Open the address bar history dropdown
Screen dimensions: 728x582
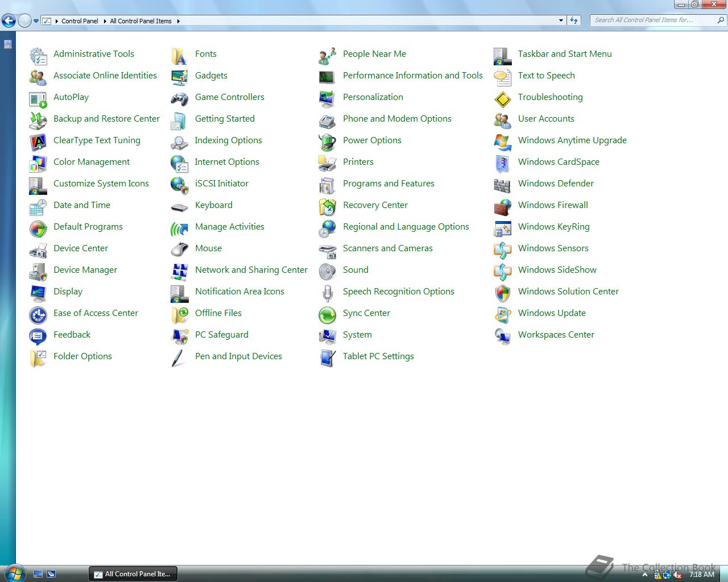561,20
